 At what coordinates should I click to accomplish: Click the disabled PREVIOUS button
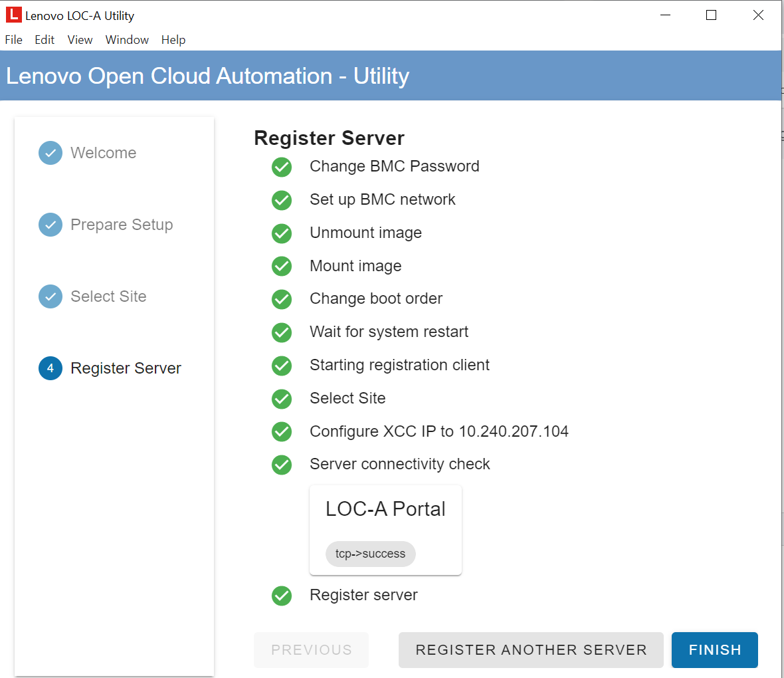[x=312, y=650]
